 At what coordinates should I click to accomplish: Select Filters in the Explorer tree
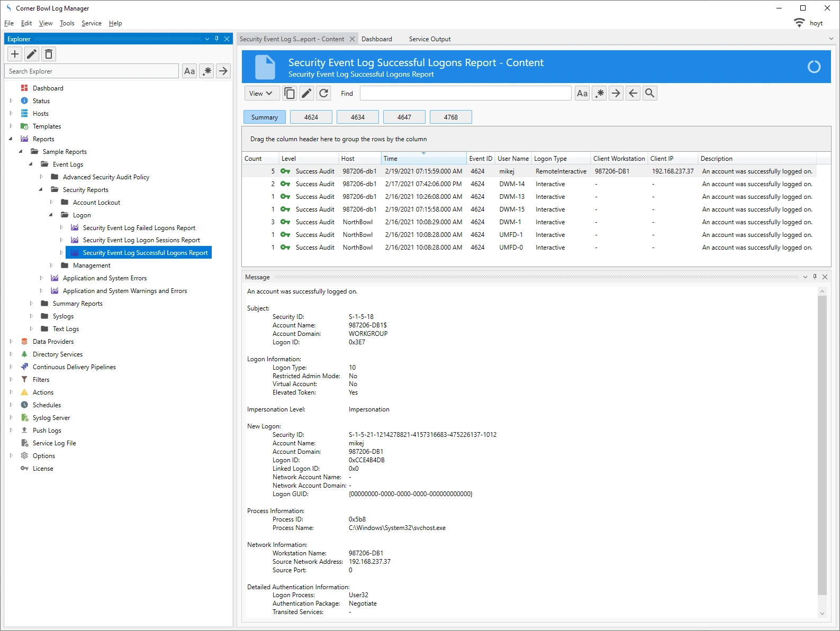coord(41,380)
